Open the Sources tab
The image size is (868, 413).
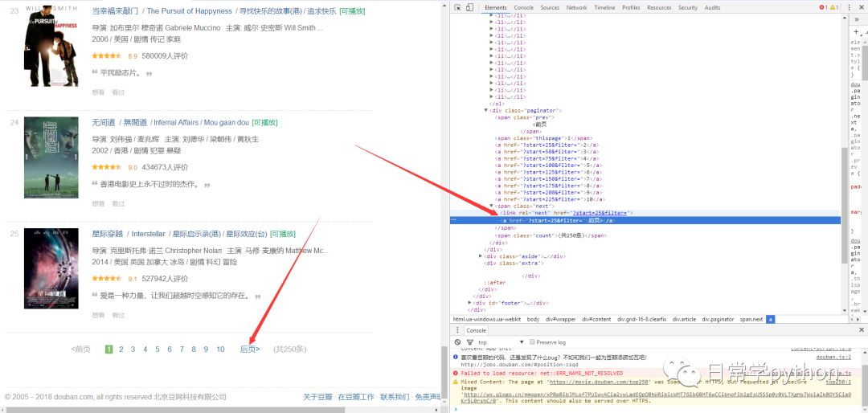coord(550,7)
